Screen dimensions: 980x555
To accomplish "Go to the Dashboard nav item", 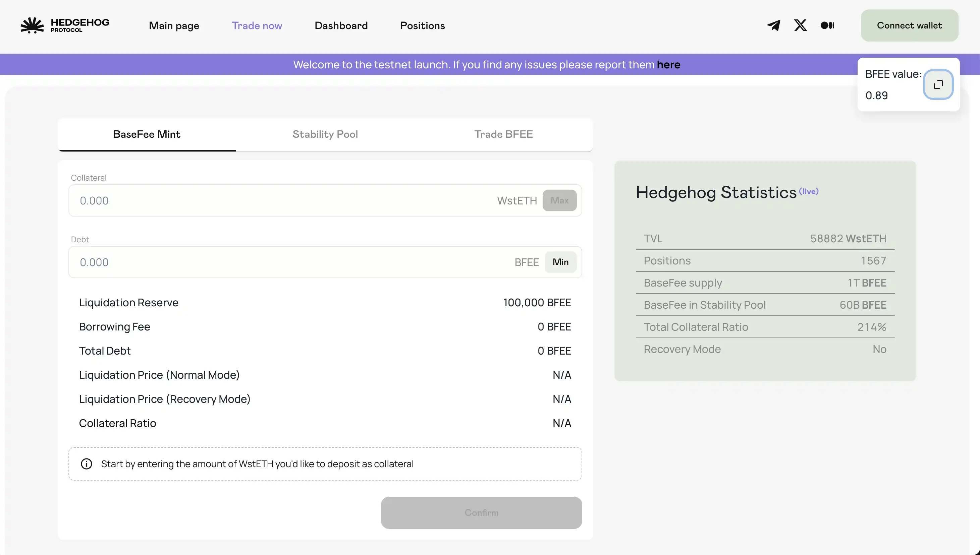I will coord(341,25).
